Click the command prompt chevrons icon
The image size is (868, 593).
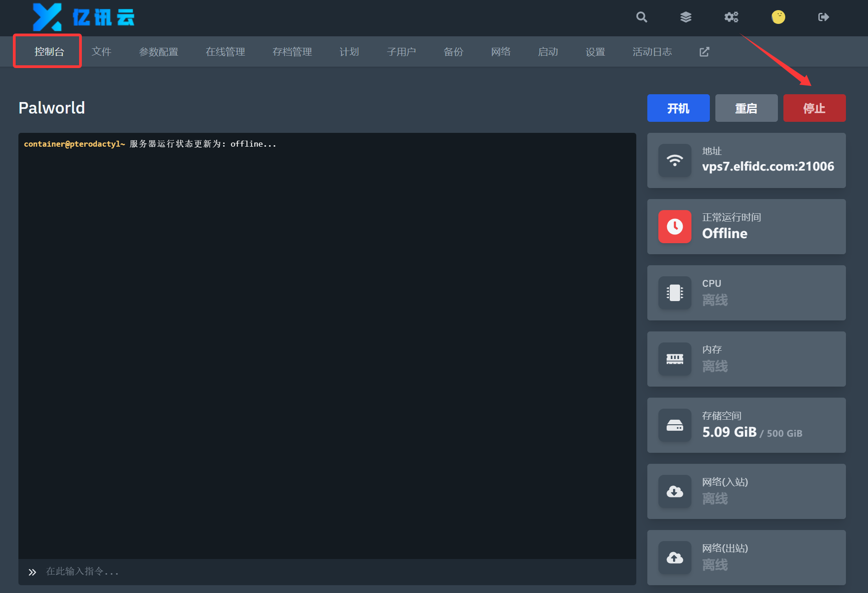[x=32, y=572]
